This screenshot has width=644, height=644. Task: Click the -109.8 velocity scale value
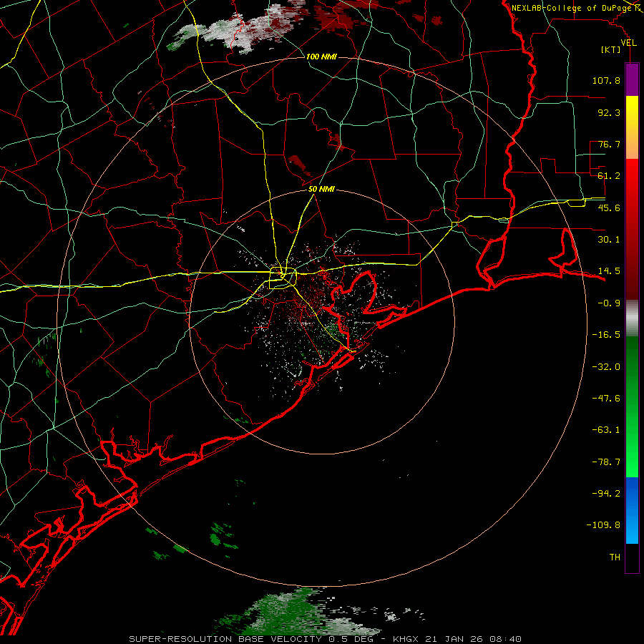(603, 525)
